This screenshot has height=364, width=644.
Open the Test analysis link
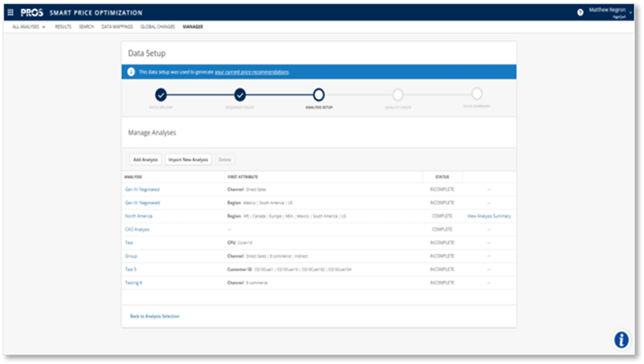tap(129, 243)
